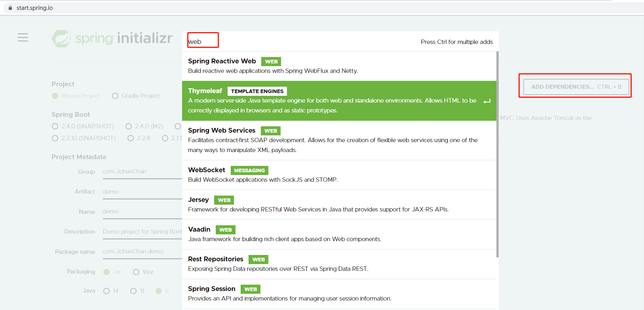Select Java 14 radio button

pyautogui.click(x=106, y=291)
